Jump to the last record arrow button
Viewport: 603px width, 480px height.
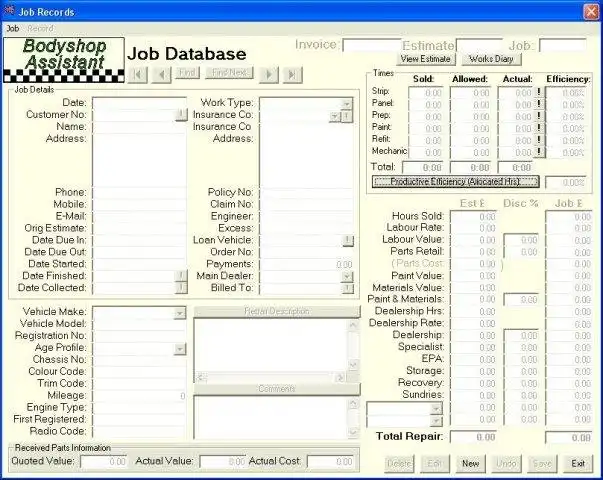(293, 74)
